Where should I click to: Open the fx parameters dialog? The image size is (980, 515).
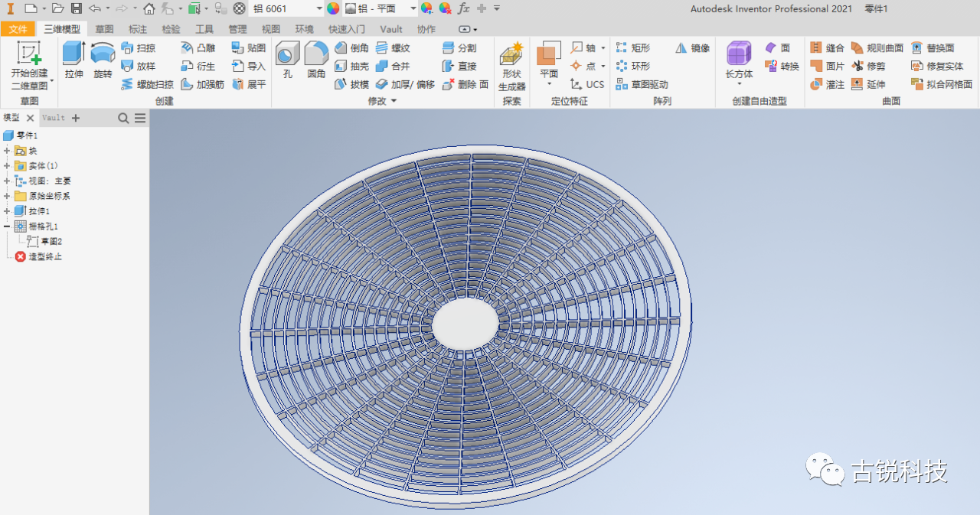click(463, 8)
